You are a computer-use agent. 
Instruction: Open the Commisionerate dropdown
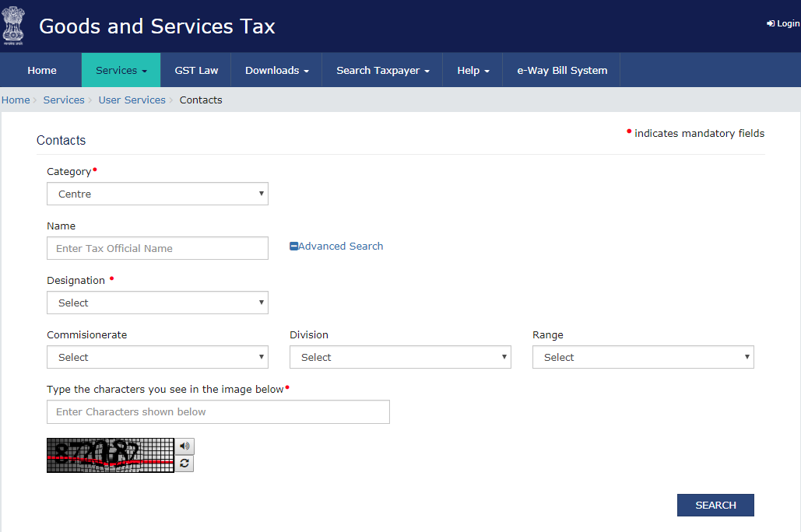pos(157,358)
